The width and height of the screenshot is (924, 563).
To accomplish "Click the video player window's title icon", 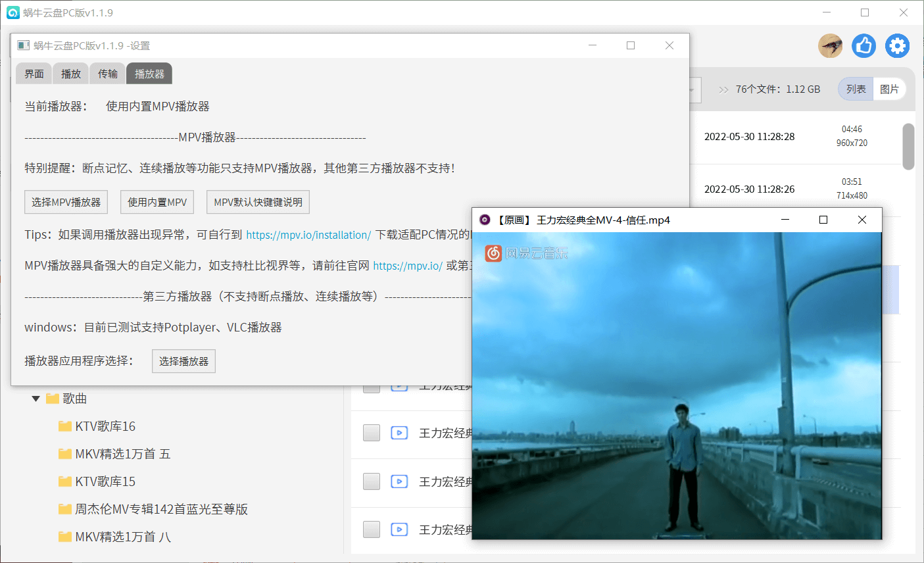I will coord(485,220).
